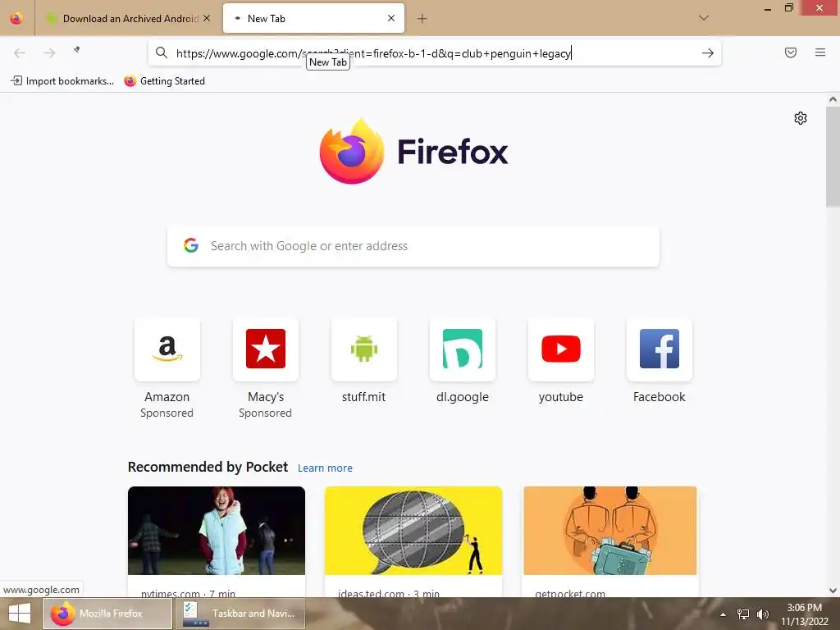Expand the list all tabs chevron
Screen dimensions: 840x630
pyautogui.click(x=704, y=18)
